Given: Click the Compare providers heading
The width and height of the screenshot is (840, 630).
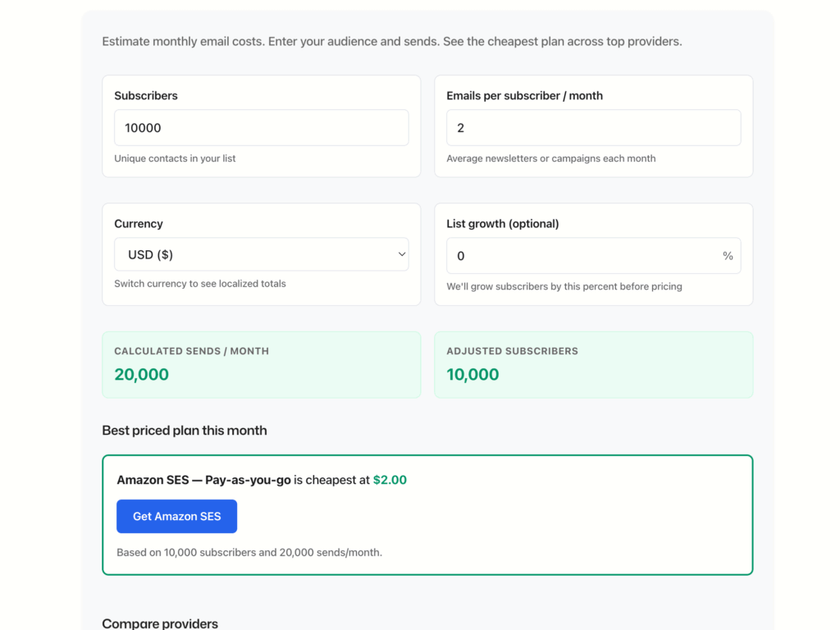Looking at the screenshot, I should click(x=160, y=623).
